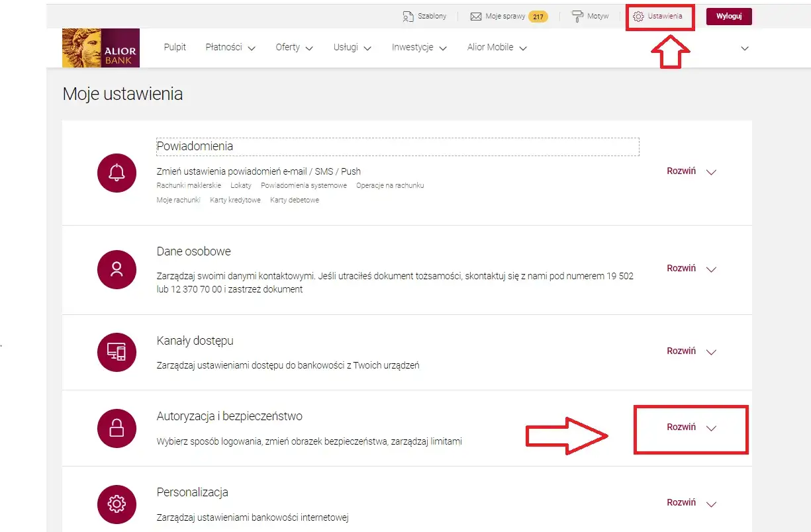Open the Płatności dropdown menu
The image size is (811, 532).
tap(224, 48)
